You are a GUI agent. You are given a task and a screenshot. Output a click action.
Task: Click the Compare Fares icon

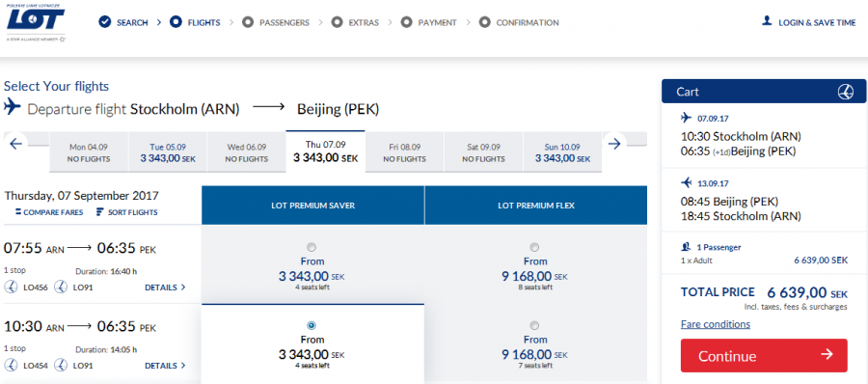point(18,212)
